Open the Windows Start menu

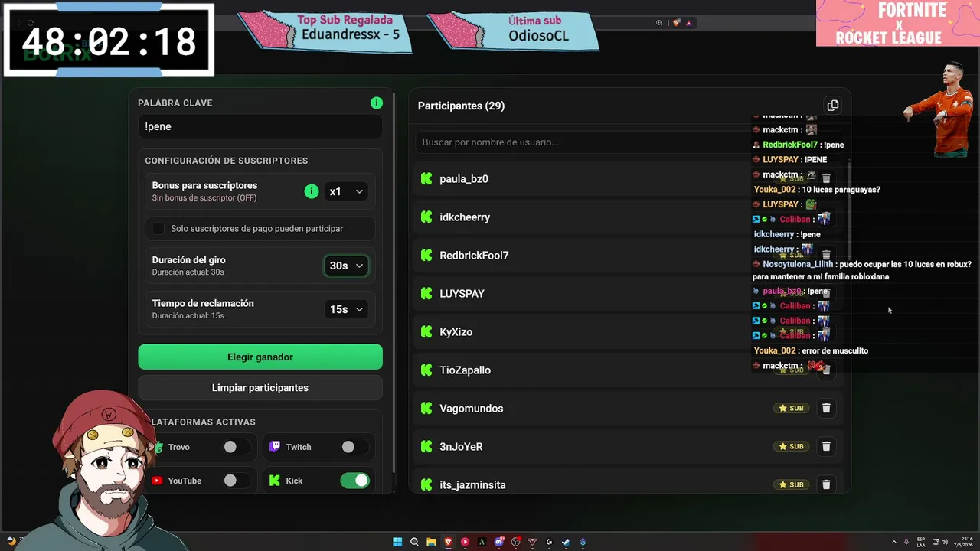point(397,542)
